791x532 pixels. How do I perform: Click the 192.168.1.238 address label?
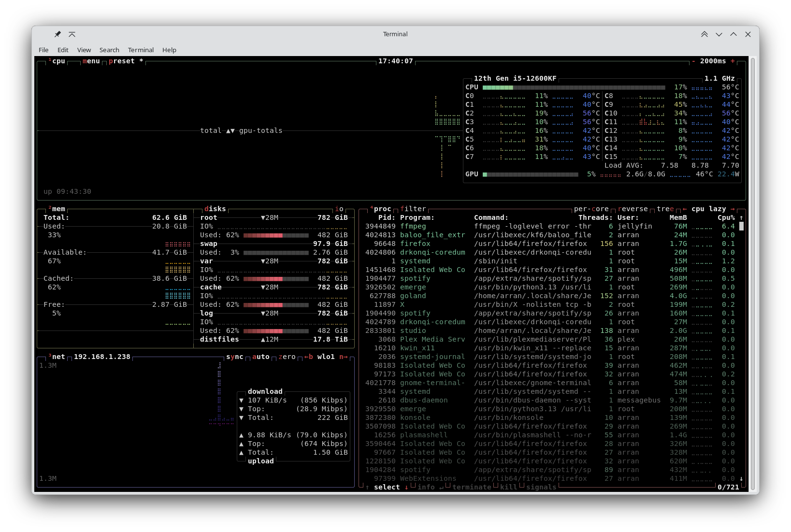(x=102, y=357)
